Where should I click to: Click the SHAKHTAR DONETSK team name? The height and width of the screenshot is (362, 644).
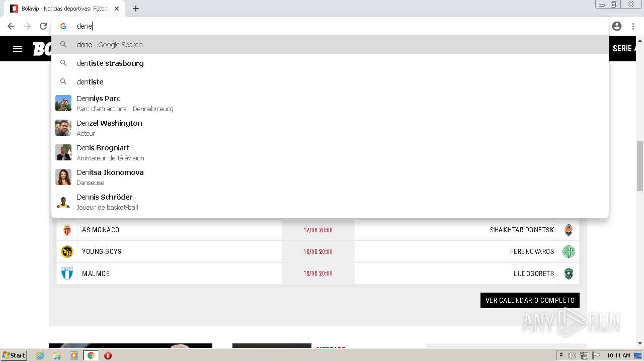click(522, 230)
